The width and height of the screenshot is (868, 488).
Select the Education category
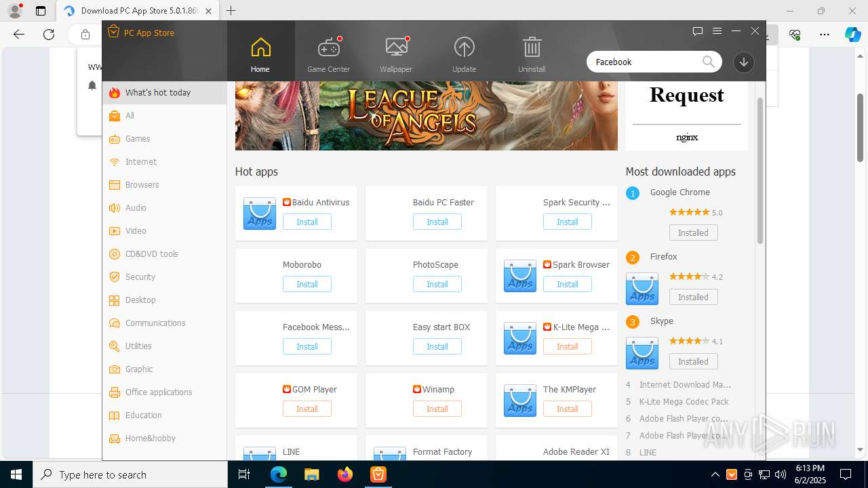[164, 415]
